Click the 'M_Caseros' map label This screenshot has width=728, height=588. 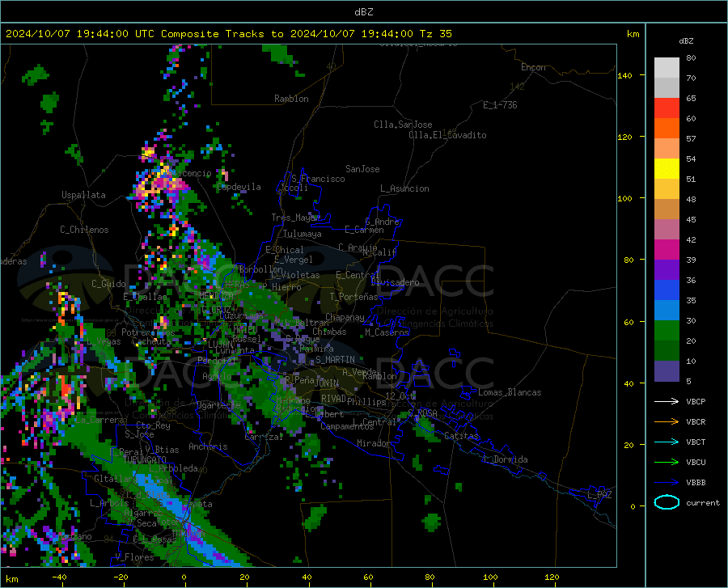click(387, 332)
